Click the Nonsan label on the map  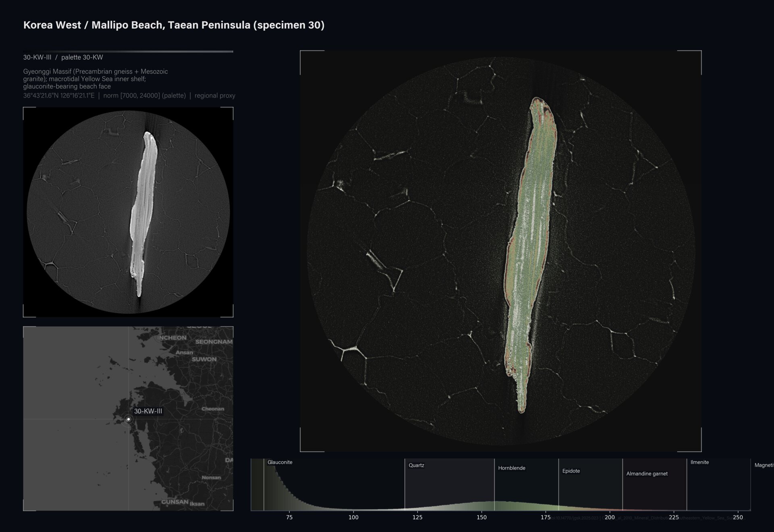pyautogui.click(x=211, y=478)
